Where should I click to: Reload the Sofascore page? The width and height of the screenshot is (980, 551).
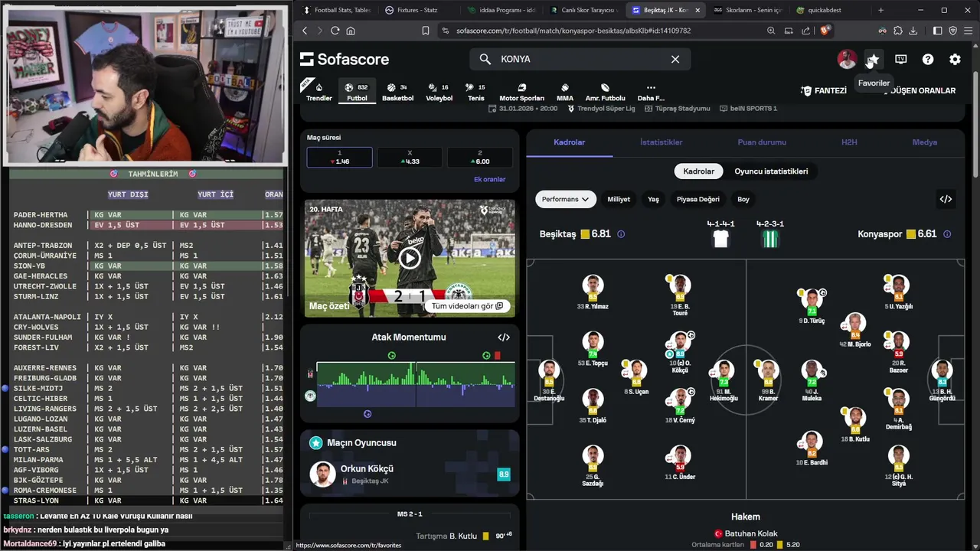(x=335, y=31)
